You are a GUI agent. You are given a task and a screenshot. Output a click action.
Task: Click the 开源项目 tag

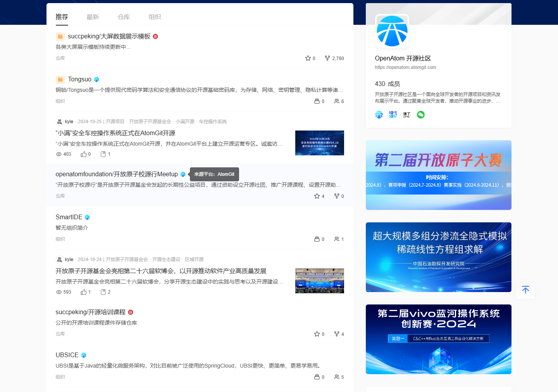tap(115, 122)
